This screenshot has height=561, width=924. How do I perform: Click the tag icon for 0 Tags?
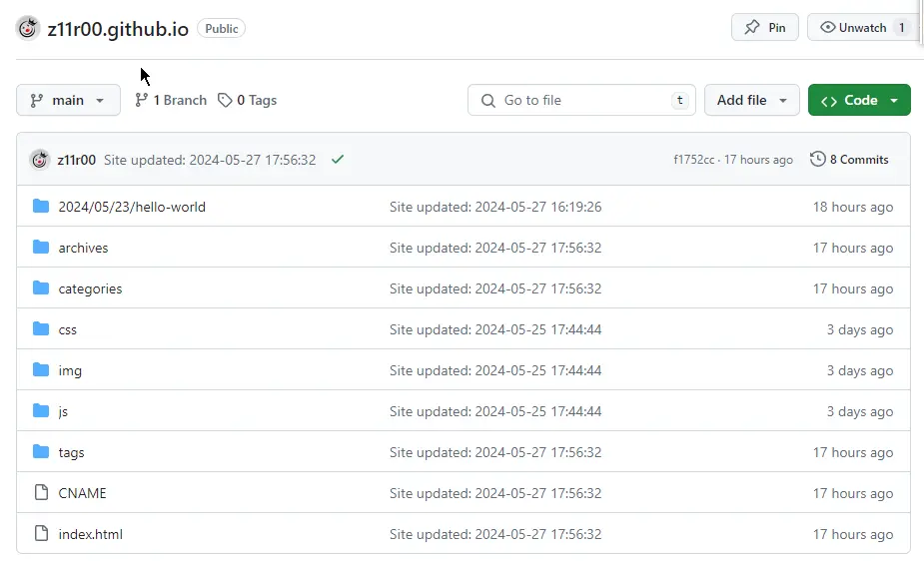coord(226,100)
